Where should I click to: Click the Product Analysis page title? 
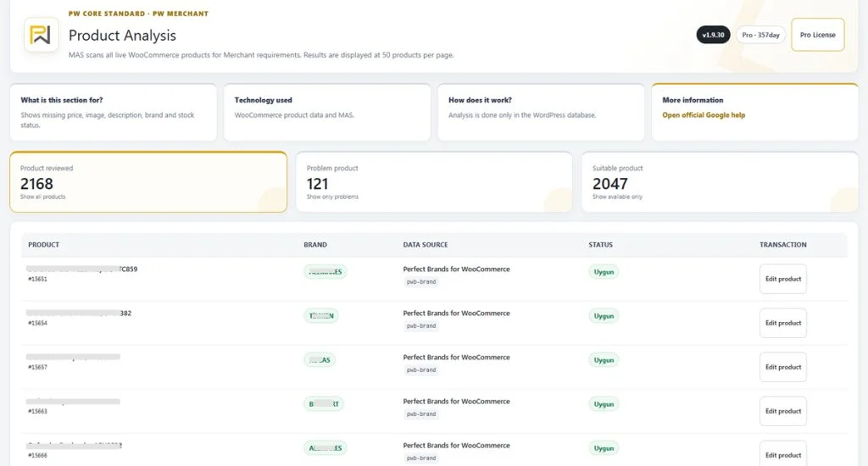[x=122, y=36]
